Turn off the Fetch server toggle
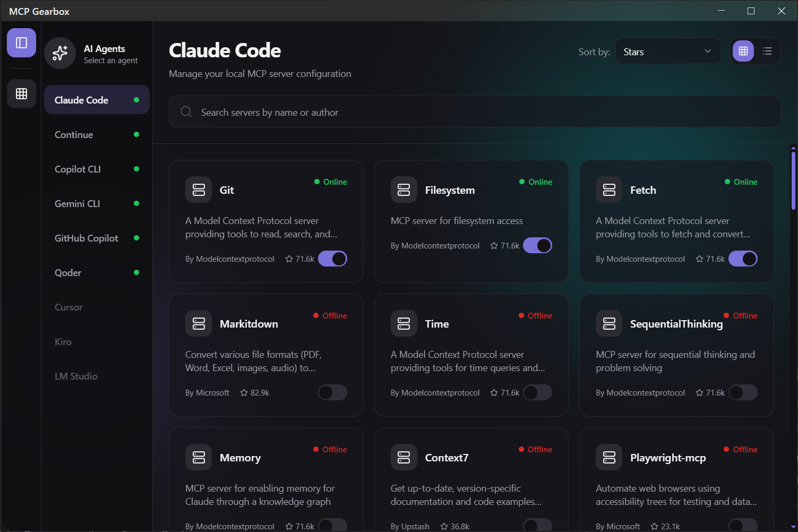The image size is (798, 532). [743, 259]
